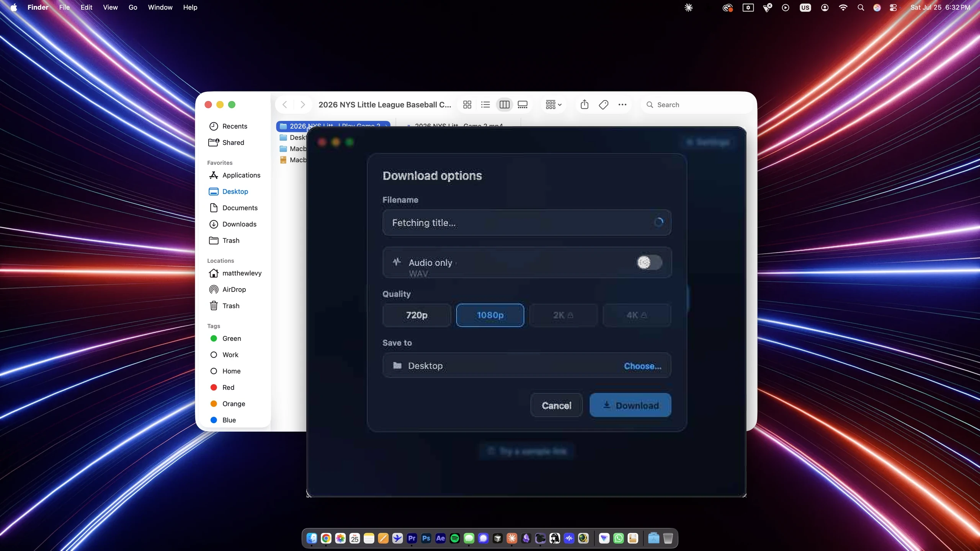Select 1080p quality option
Screen dimensions: 980x551
490,315
